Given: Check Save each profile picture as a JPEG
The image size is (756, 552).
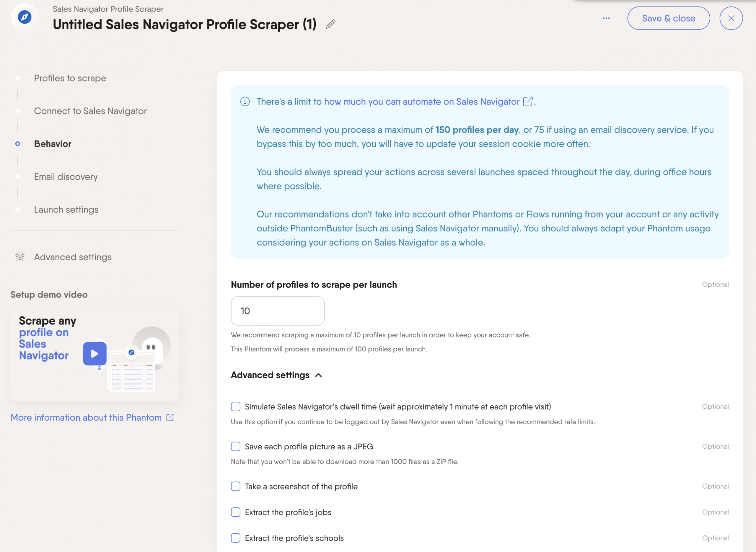Looking at the screenshot, I should pos(236,446).
